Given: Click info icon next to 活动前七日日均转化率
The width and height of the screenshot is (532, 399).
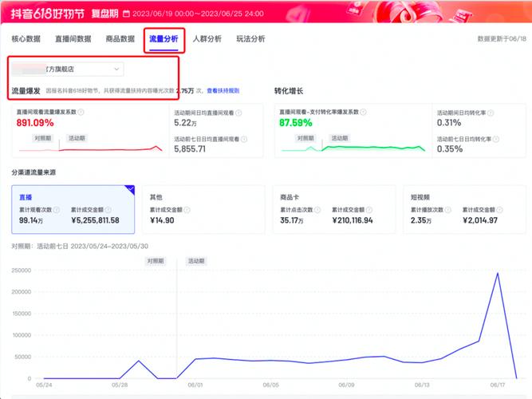Looking at the screenshot, I should (495, 139).
